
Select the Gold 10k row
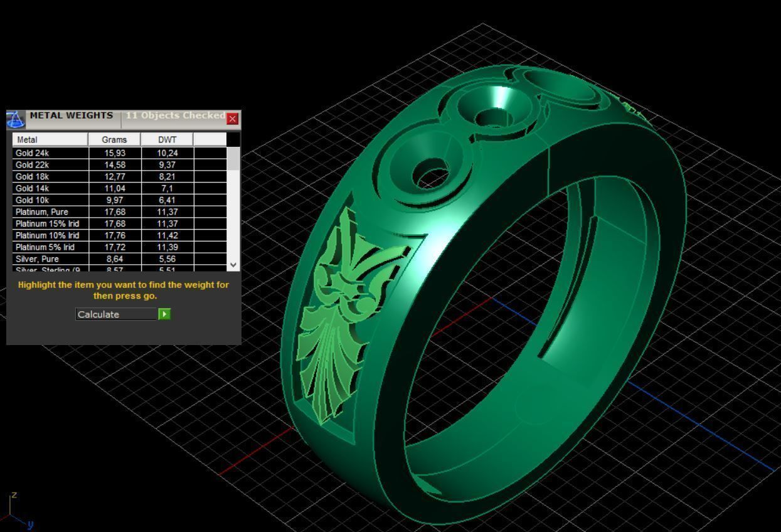click(119, 200)
